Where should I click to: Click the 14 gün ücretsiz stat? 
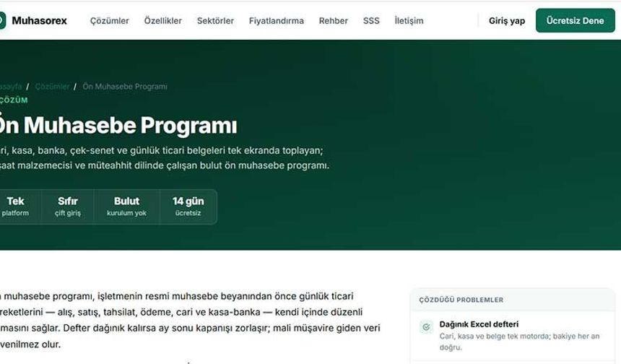(188, 207)
